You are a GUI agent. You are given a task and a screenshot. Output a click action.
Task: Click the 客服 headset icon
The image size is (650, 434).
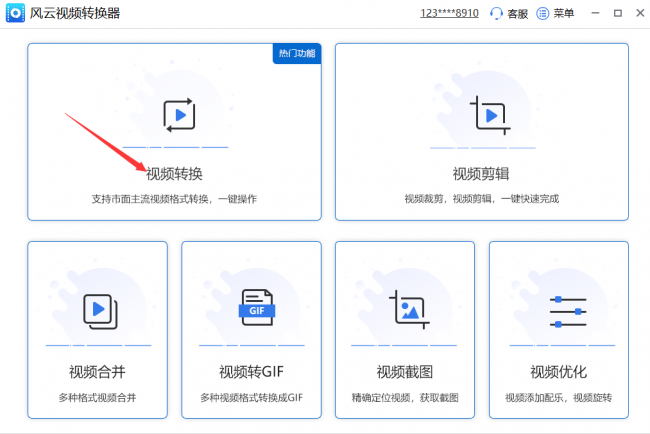[x=496, y=13]
